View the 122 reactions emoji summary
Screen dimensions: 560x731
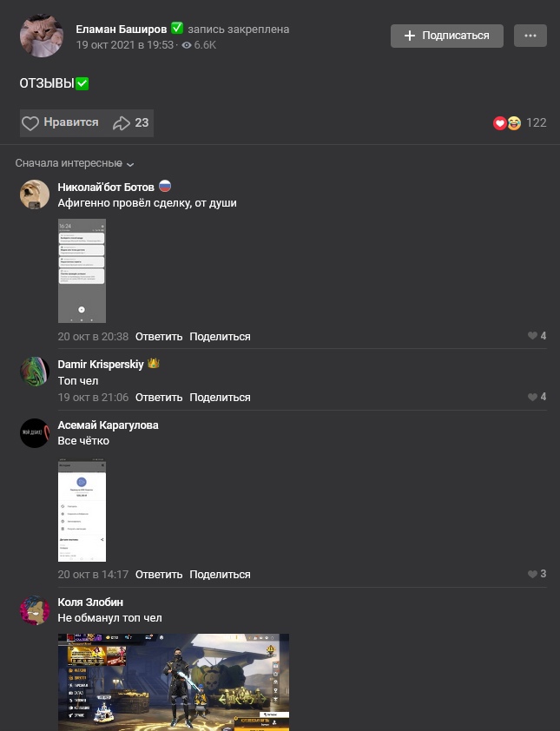(x=519, y=122)
